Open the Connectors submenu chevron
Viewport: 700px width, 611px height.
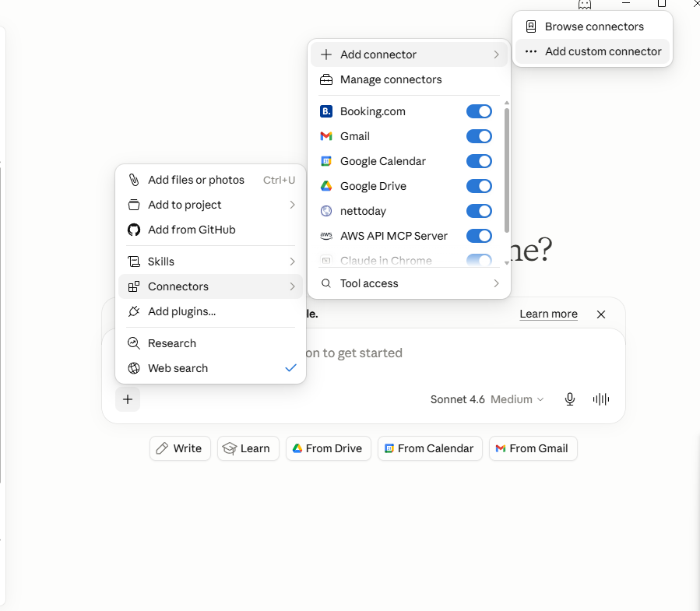coord(293,286)
